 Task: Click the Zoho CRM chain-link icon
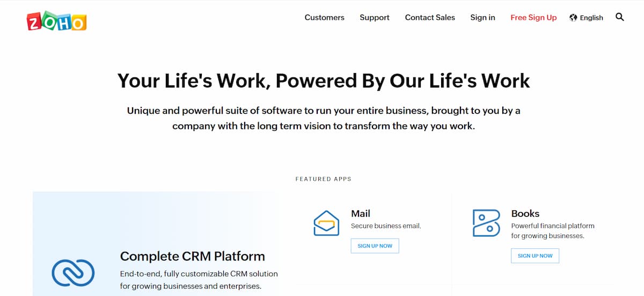(73, 272)
